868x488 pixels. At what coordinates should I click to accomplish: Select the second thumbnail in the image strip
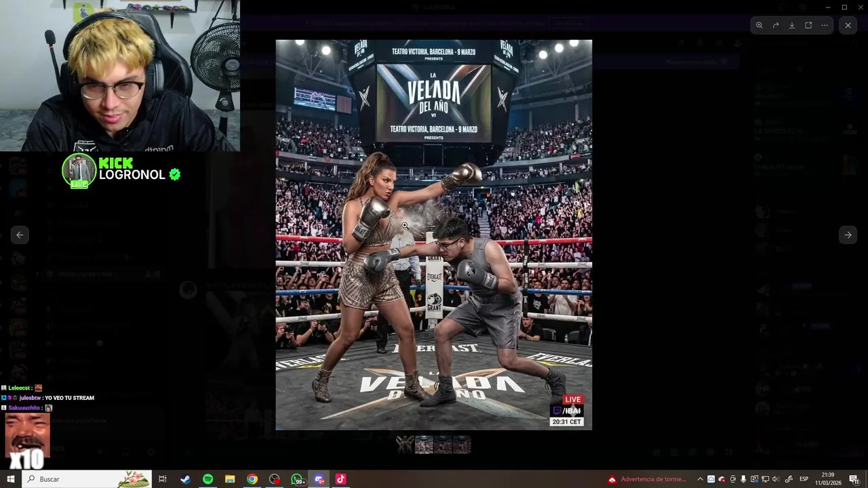424,445
